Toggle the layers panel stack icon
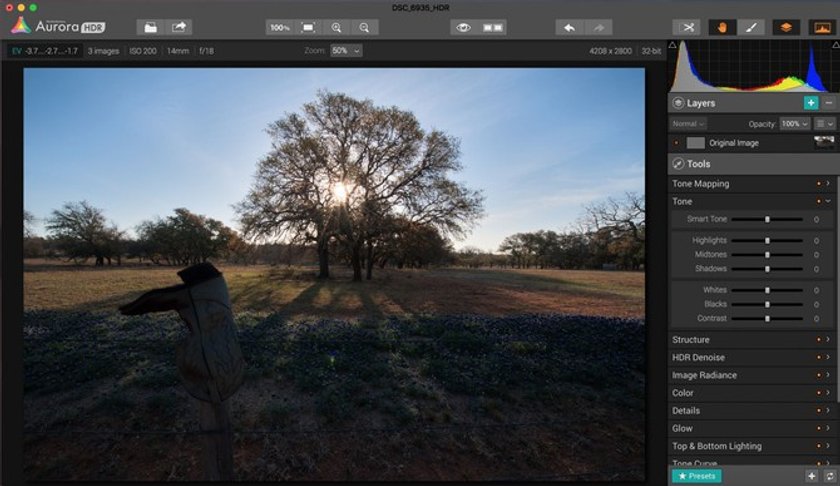Viewport: 840px width, 486px height. pos(786,27)
